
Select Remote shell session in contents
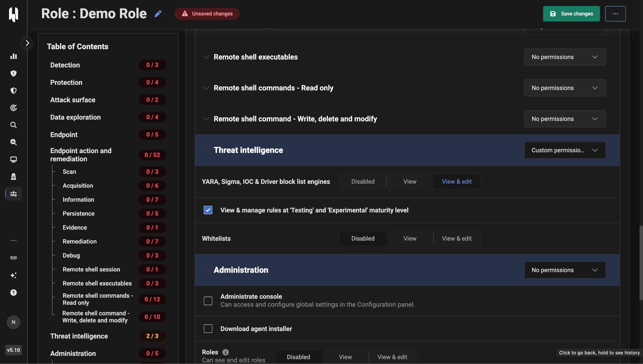91,269
